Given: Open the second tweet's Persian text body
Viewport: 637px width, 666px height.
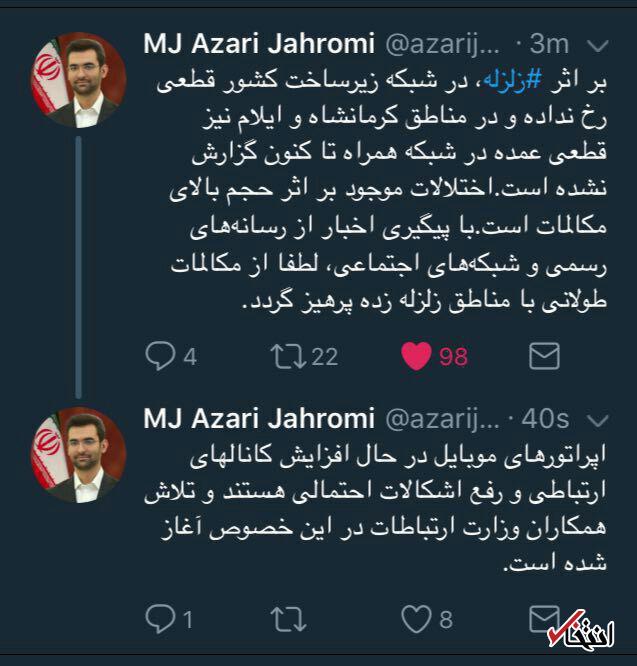Looking at the screenshot, I should coord(375,509).
